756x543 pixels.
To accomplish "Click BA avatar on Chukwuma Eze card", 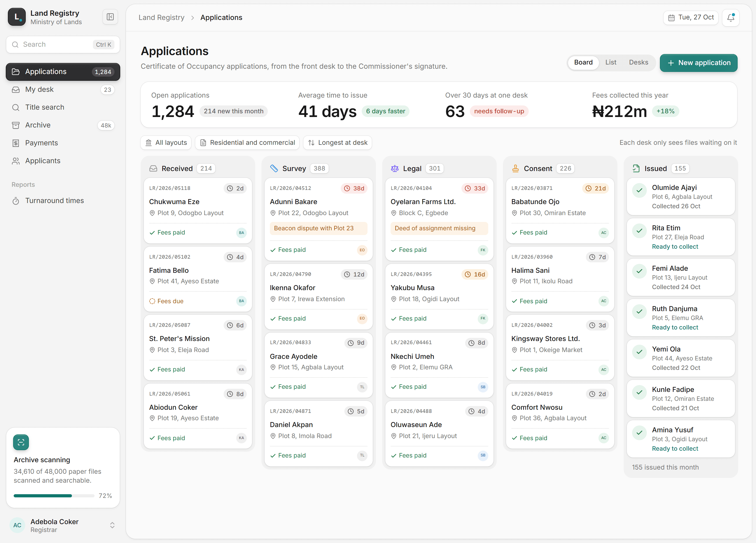I will pos(241,232).
